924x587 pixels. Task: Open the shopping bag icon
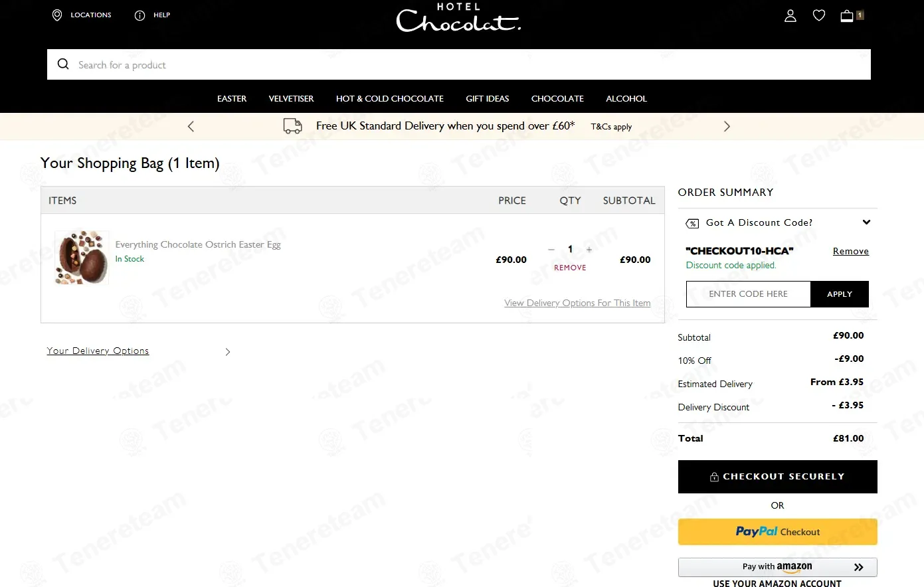(847, 15)
